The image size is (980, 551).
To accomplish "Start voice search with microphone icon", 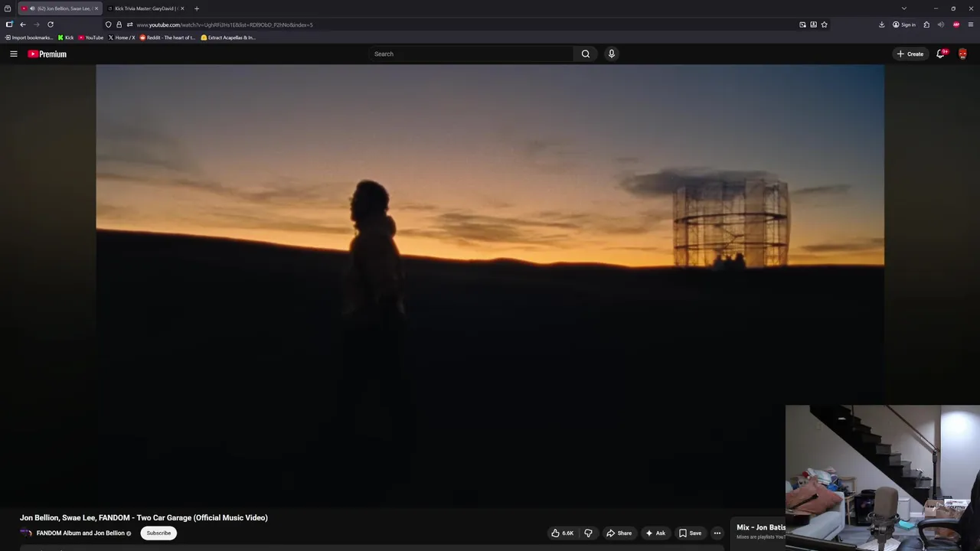I will click(x=611, y=54).
